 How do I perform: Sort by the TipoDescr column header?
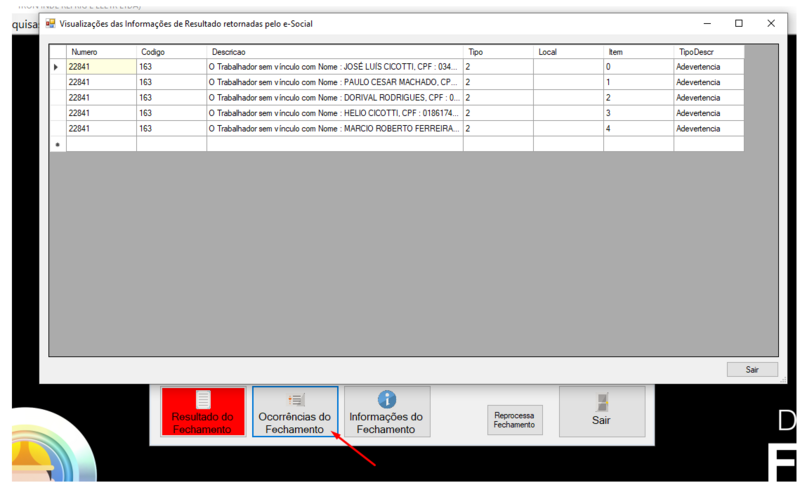709,52
